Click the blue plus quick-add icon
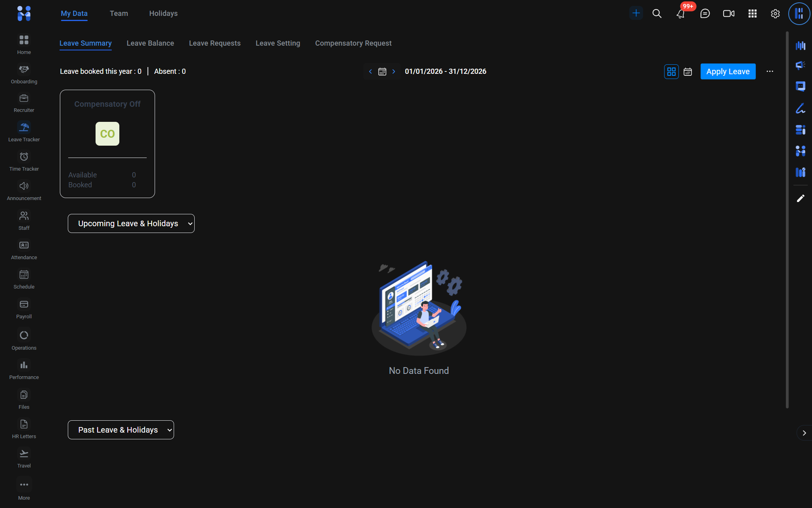 click(636, 13)
